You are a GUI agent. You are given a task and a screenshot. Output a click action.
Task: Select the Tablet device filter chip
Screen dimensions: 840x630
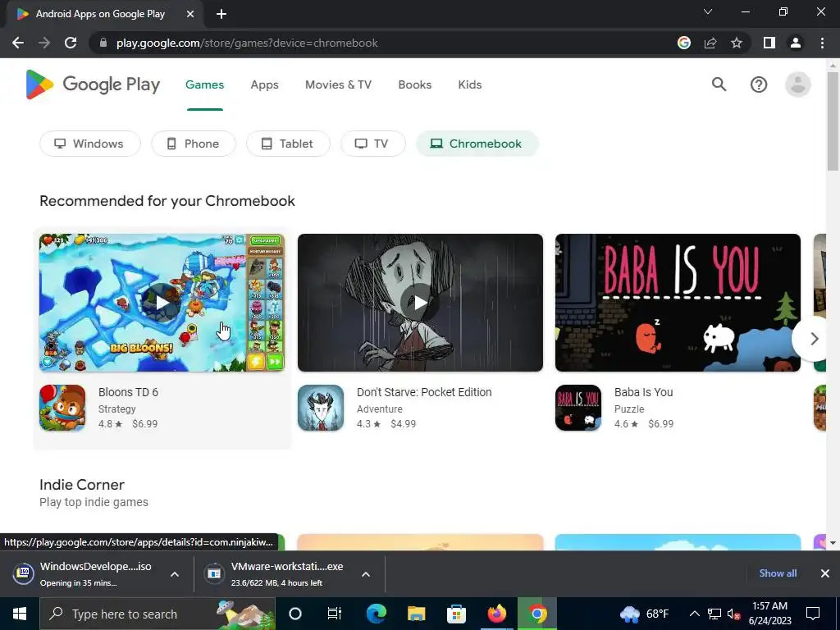tap(288, 144)
